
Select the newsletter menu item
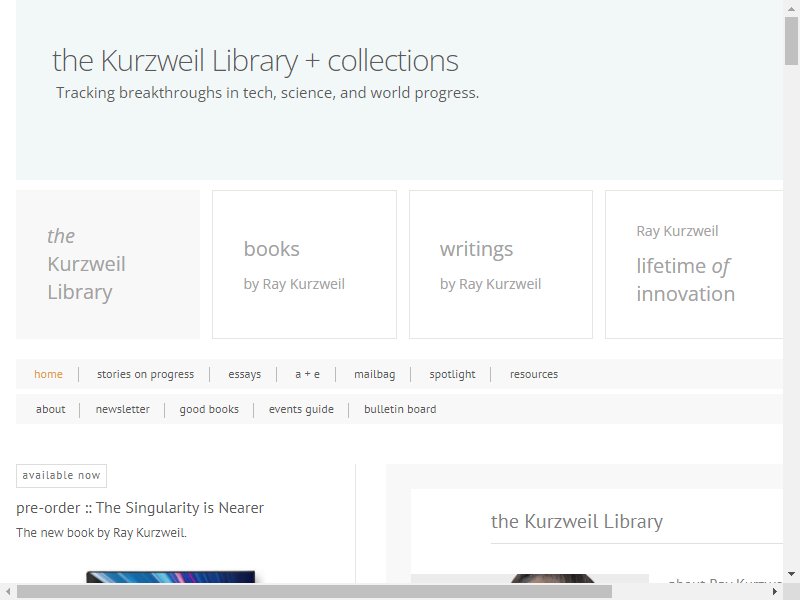pos(122,409)
